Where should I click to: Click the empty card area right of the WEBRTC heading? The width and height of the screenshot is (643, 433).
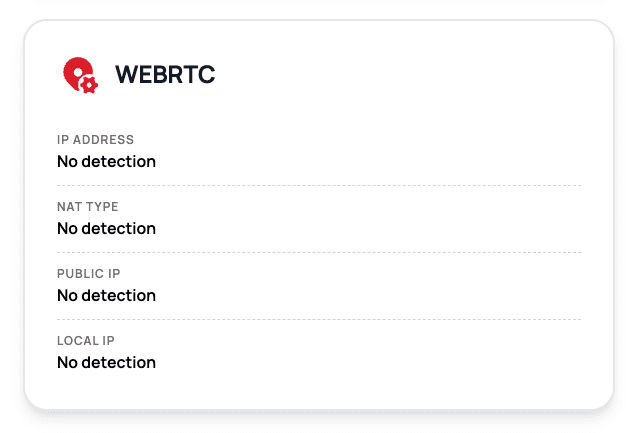tap(400, 74)
